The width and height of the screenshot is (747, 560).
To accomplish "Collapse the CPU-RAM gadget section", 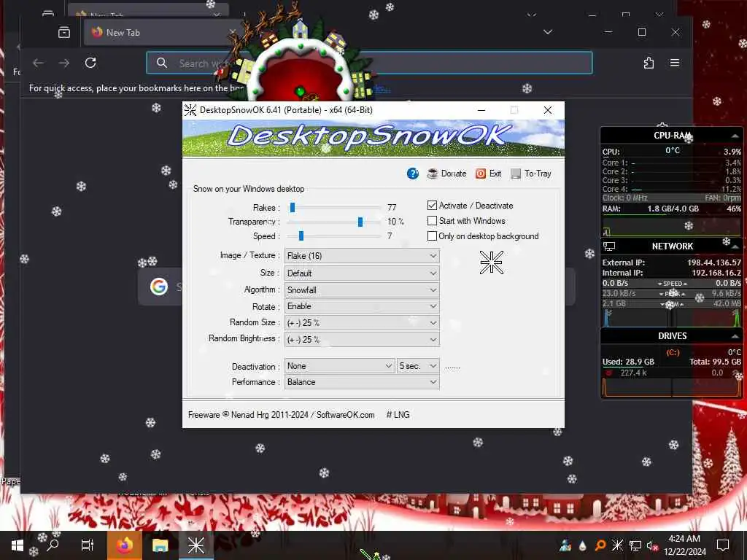I will 735,136.
